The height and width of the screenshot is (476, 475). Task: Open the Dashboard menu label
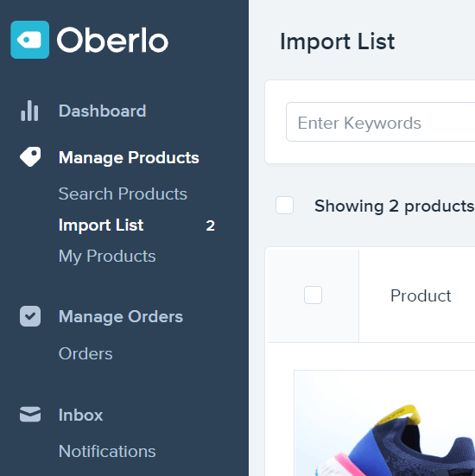[x=103, y=111]
